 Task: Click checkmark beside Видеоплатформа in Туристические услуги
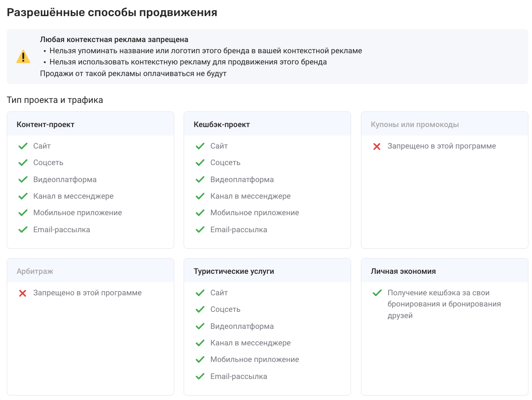point(200,327)
